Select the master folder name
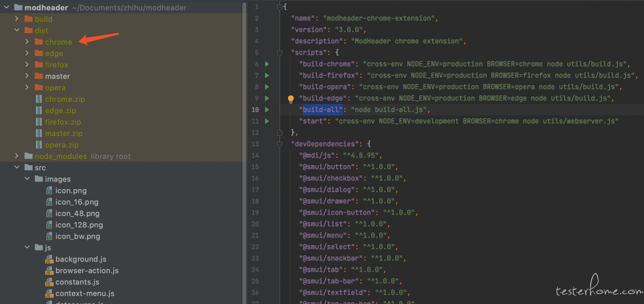This screenshot has width=644, height=304. coord(58,76)
